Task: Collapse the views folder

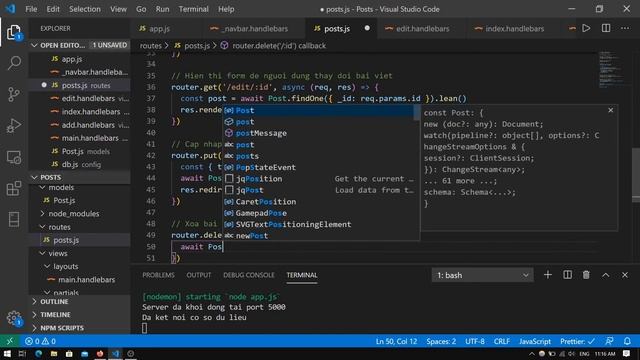Action: (42, 253)
